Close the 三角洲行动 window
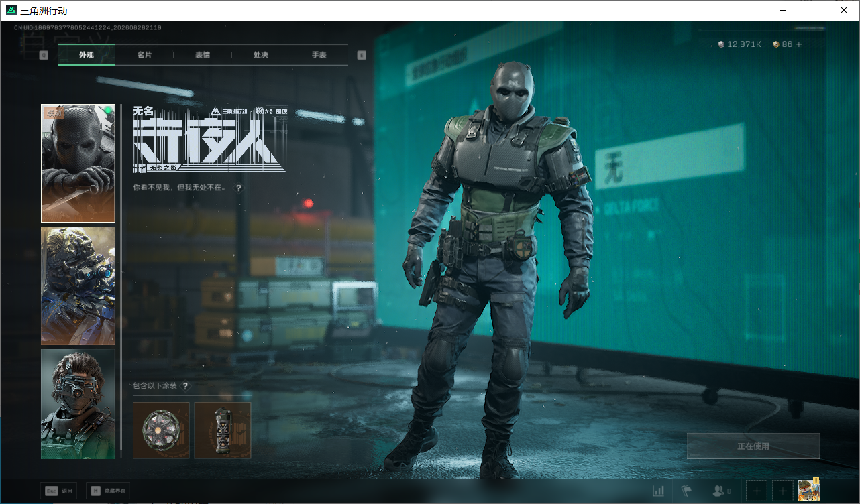Screen dimensions: 860x504 (x=844, y=10)
